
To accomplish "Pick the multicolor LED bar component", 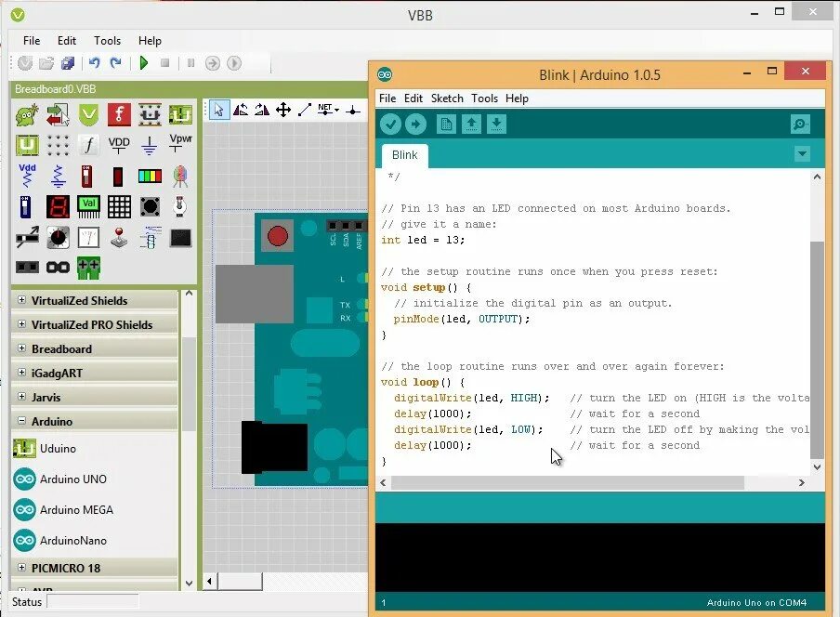I will (x=150, y=176).
